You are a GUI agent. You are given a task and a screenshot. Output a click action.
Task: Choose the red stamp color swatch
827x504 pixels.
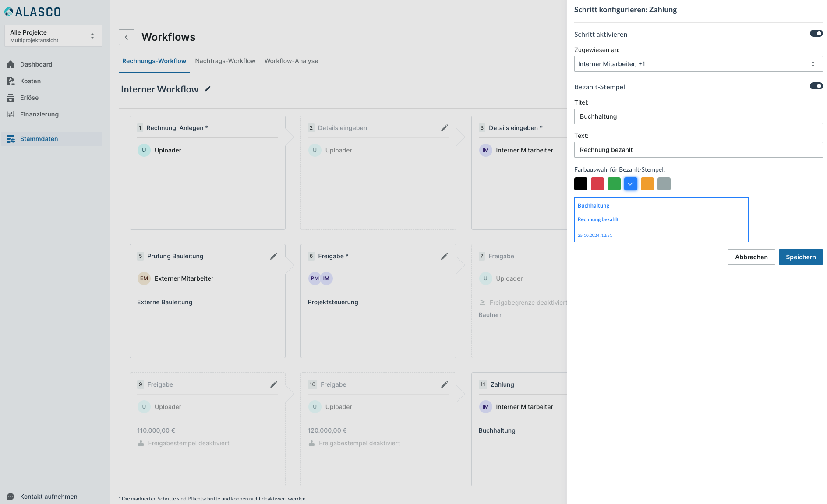click(597, 184)
